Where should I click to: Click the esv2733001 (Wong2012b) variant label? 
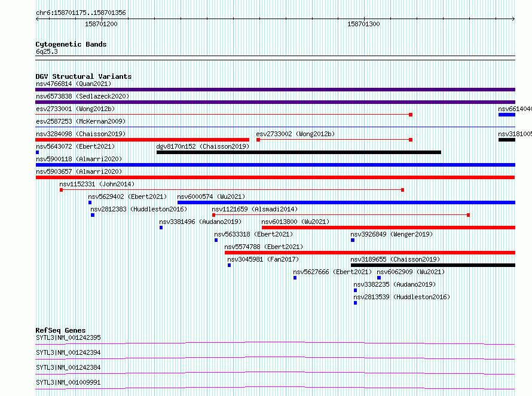[75, 109]
